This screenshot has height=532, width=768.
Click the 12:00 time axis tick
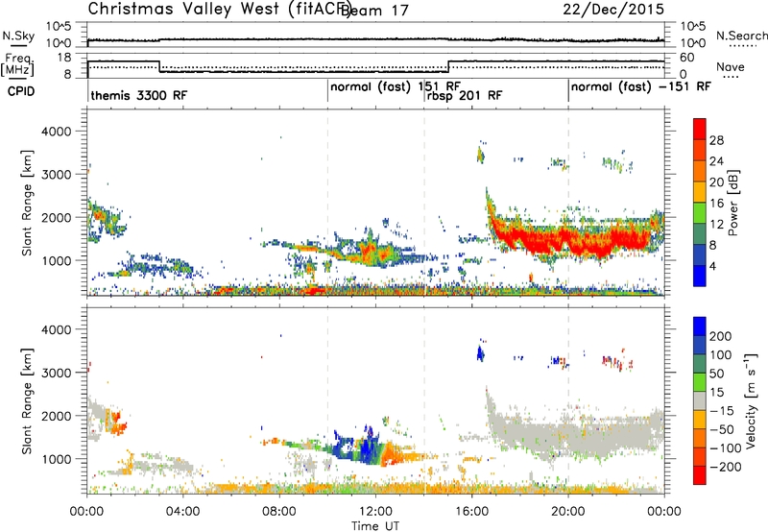pos(375,512)
